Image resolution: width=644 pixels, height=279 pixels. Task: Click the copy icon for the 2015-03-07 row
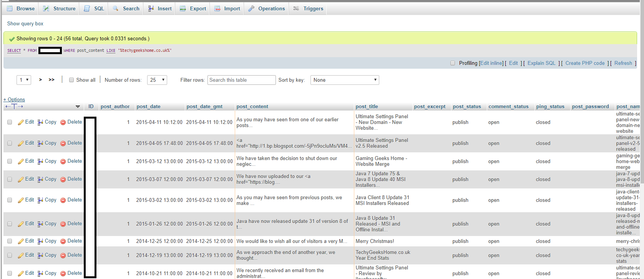(x=40, y=180)
